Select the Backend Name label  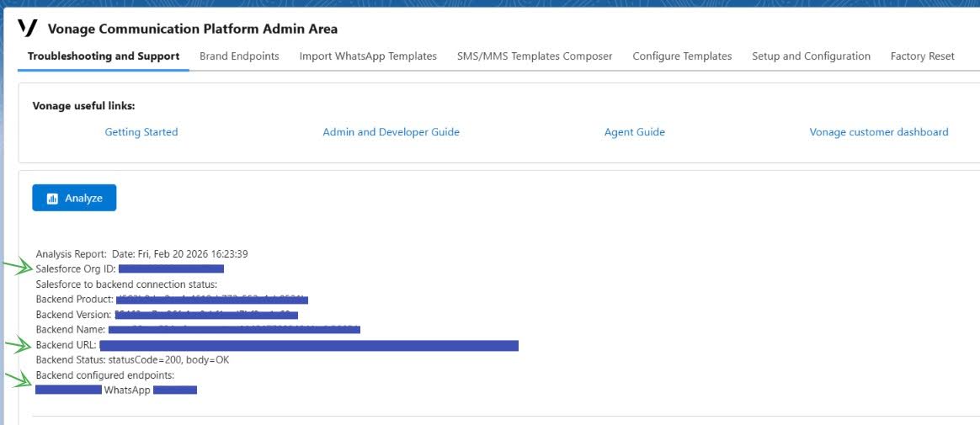(x=71, y=329)
